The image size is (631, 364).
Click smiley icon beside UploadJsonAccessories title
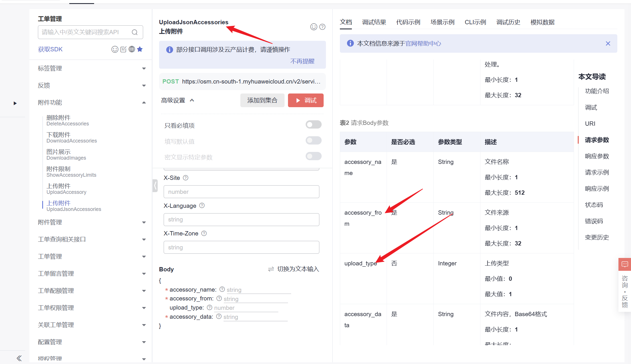coord(314,27)
